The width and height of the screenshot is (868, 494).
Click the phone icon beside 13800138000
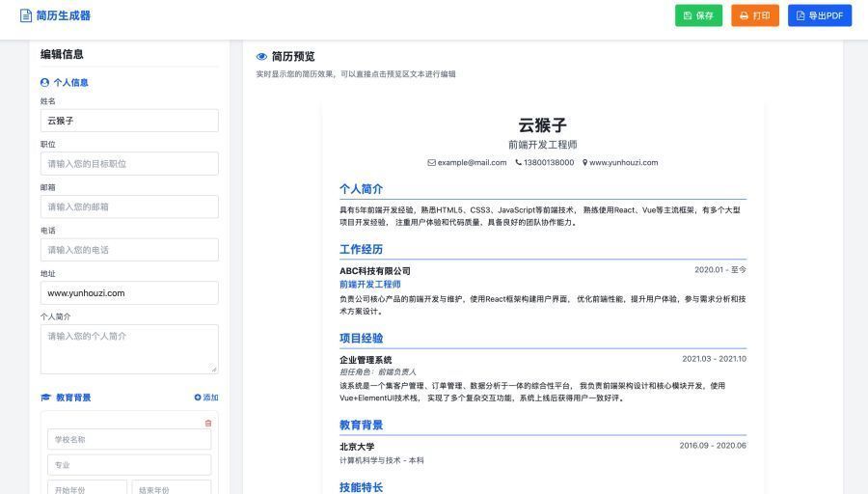(518, 163)
